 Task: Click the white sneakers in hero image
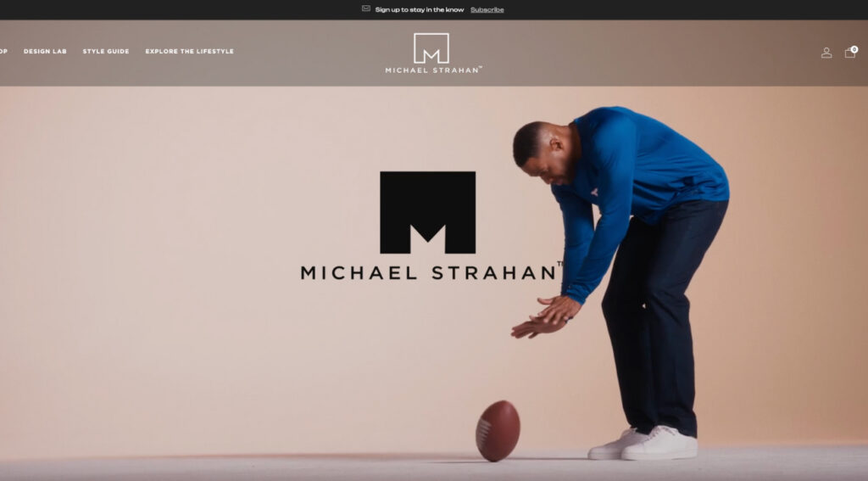643,443
